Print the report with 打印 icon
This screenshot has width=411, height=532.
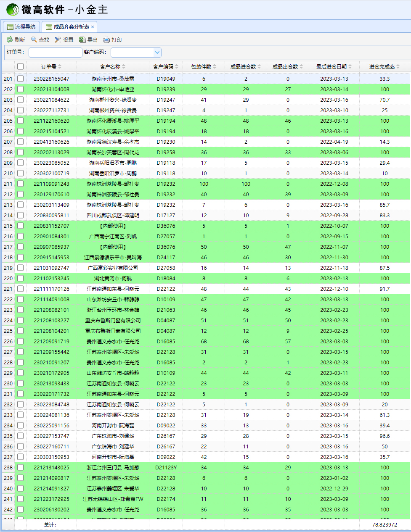106,40
